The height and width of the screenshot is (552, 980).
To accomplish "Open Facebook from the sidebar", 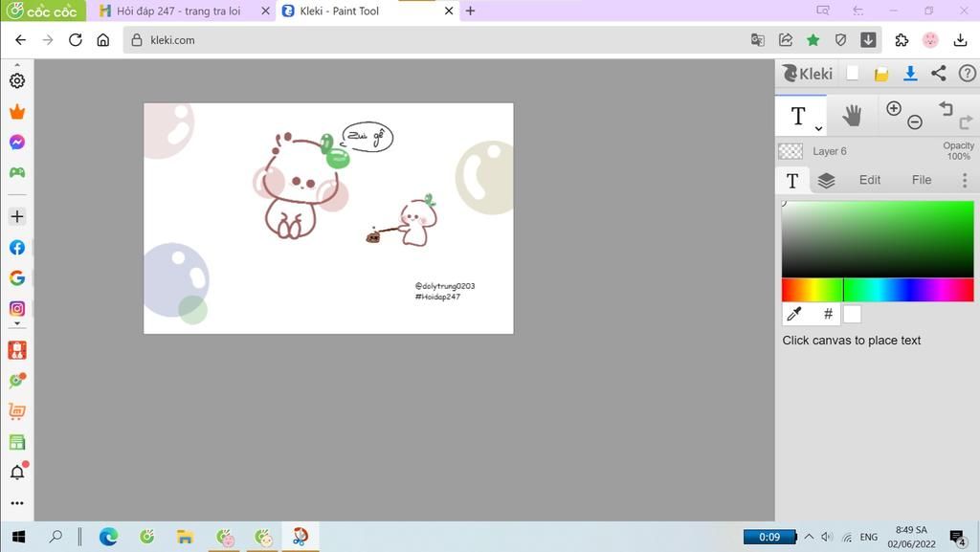I will [17, 248].
